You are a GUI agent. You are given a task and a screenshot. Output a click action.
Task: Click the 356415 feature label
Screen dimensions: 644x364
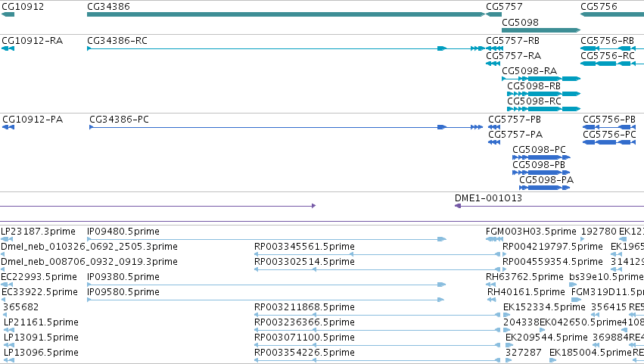point(608,308)
